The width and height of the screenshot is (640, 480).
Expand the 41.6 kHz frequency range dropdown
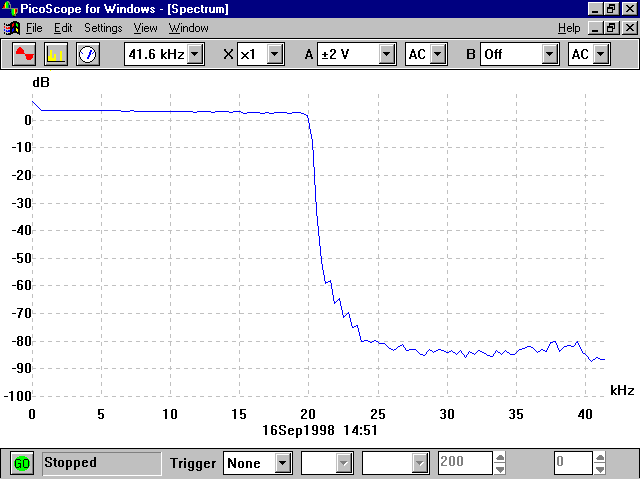(195, 54)
